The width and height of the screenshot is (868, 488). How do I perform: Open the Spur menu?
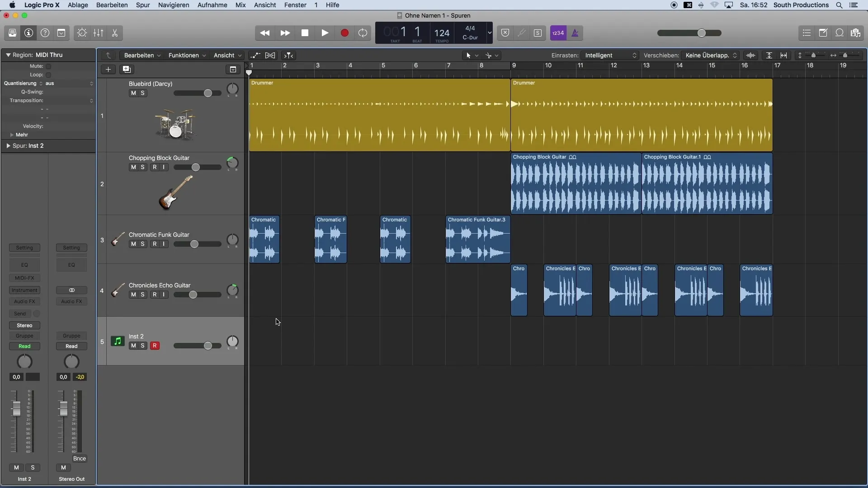point(143,5)
